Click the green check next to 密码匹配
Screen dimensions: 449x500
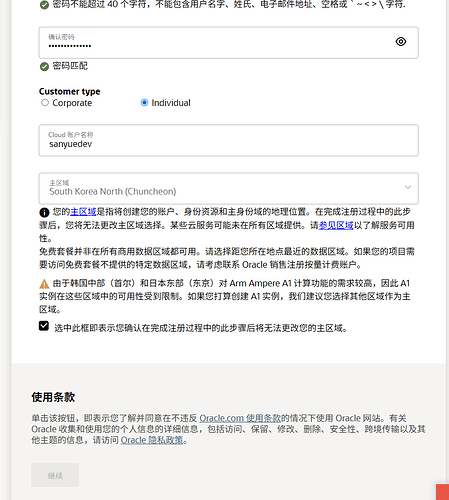tap(44, 67)
